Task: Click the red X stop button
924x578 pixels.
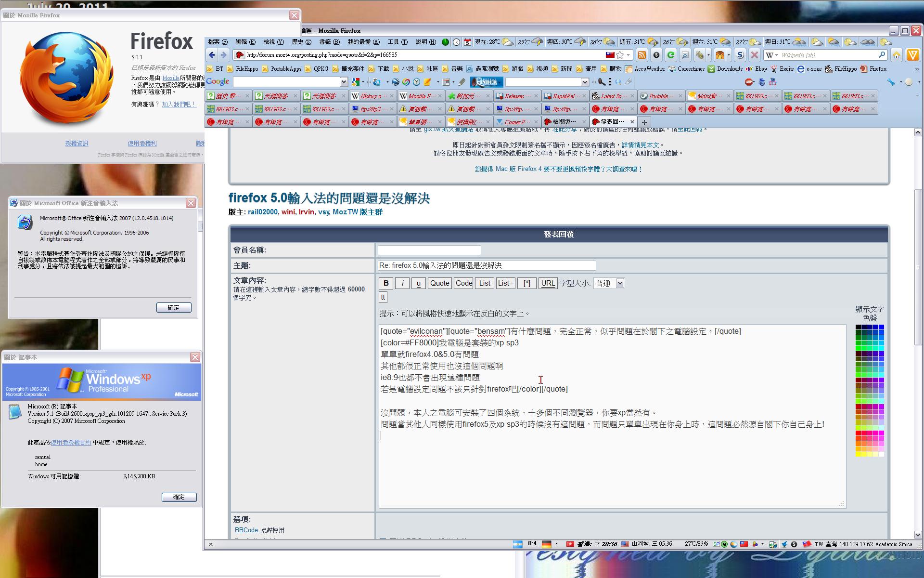Action: [754, 55]
